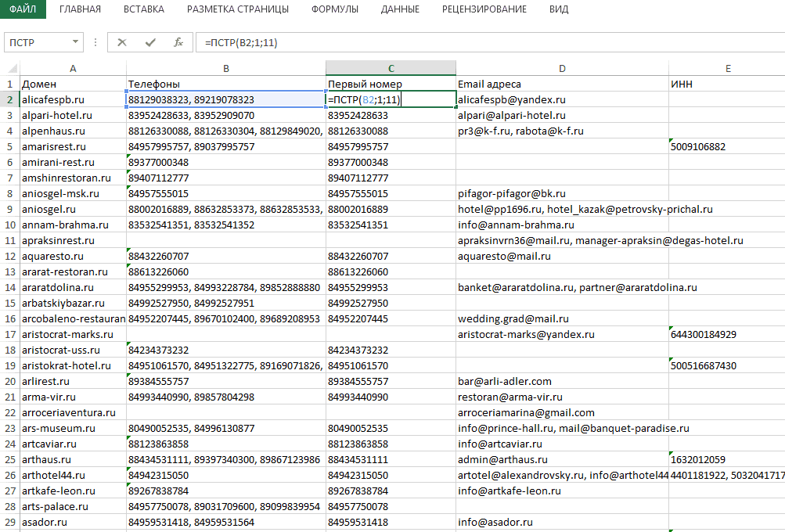
Task: Switch to the ГЛАВНАЯ ribbon tab
Action: point(80,9)
